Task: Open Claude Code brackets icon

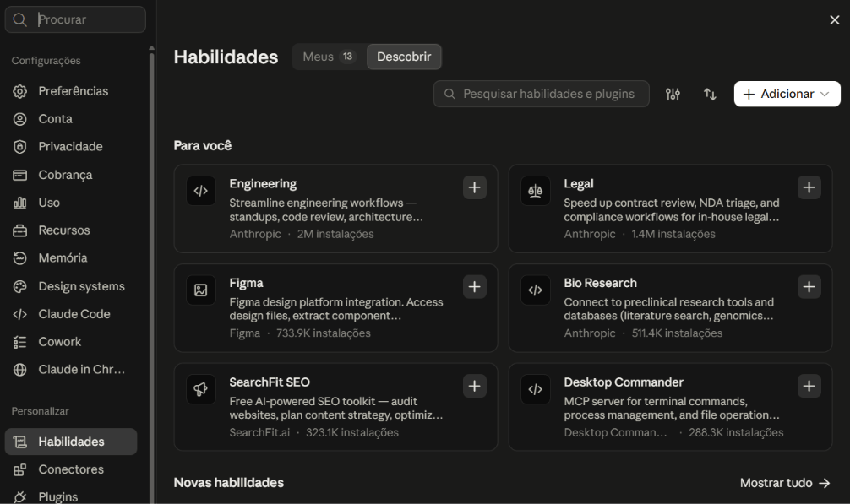Action: [x=20, y=314]
